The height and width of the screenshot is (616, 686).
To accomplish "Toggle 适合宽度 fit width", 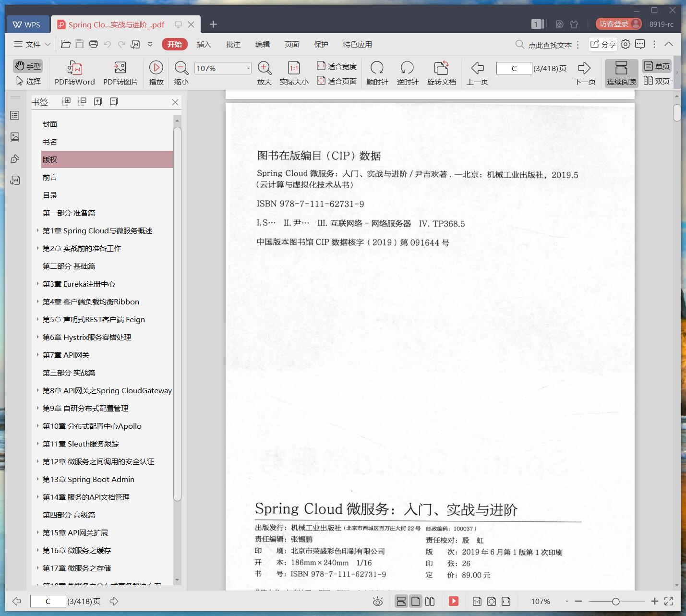I will (337, 66).
